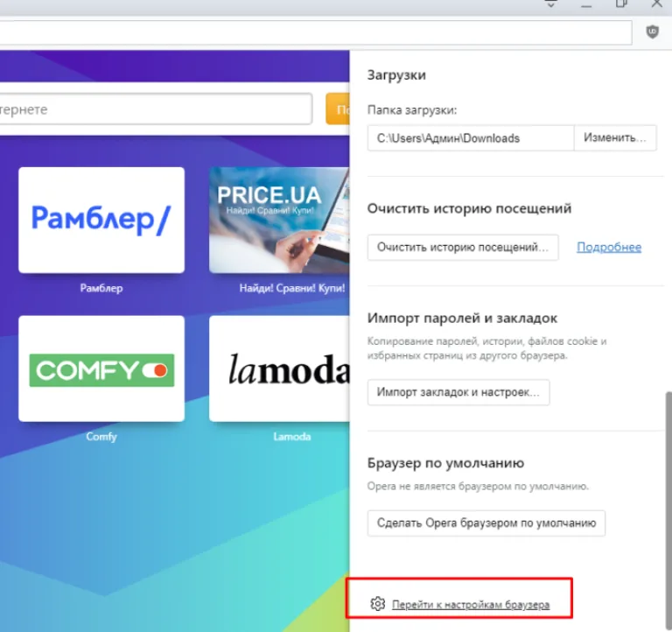The height and width of the screenshot is (632, 672).
Task: Open Перейти к настройкам браузера link
Action: tap(471, 605)
